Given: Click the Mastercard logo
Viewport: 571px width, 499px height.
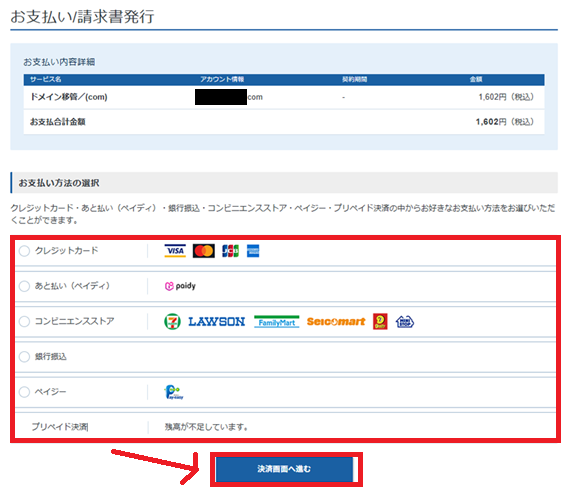Looking at the screenshot, I should (x=204, y=251).
